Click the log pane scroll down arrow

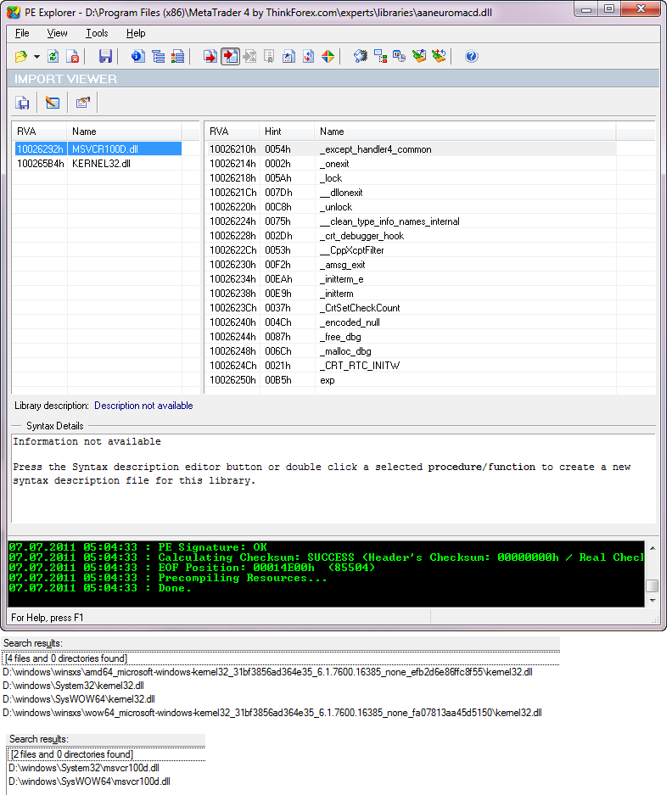click(652, 601)
